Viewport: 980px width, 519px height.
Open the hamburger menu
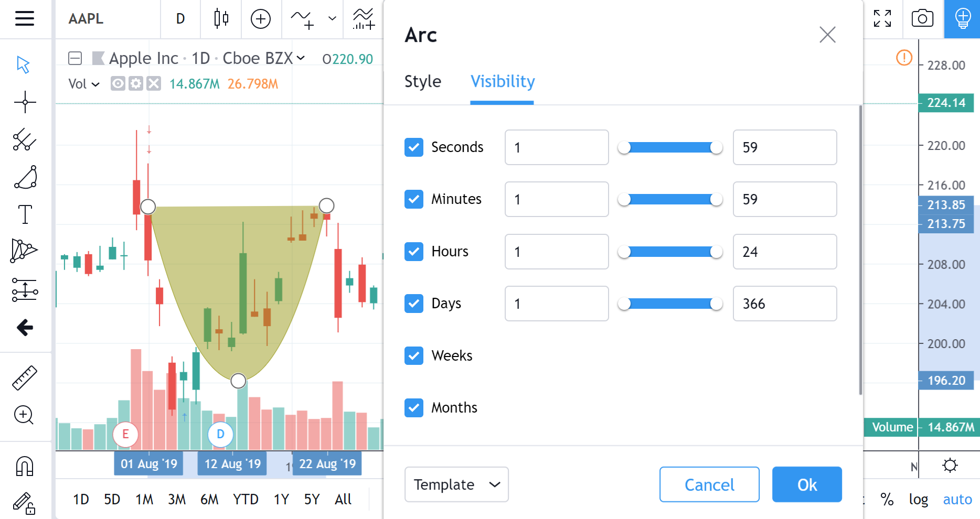pos(24,18)
